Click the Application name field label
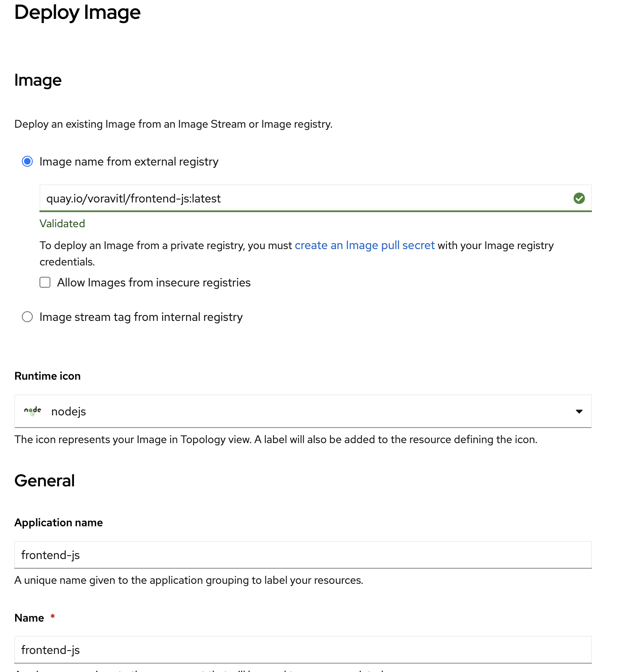This screenshot has width=620, height=672. (59, 522)
